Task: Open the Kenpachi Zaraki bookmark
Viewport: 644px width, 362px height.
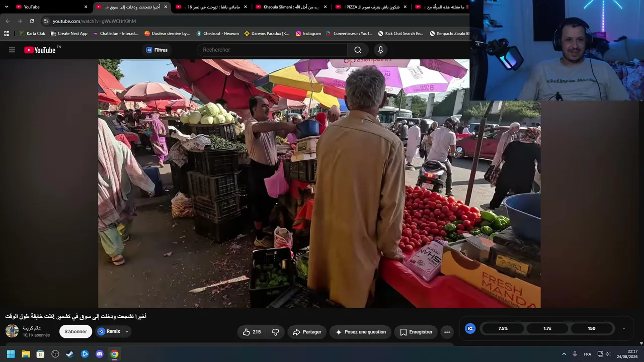Action: (449, 34)
